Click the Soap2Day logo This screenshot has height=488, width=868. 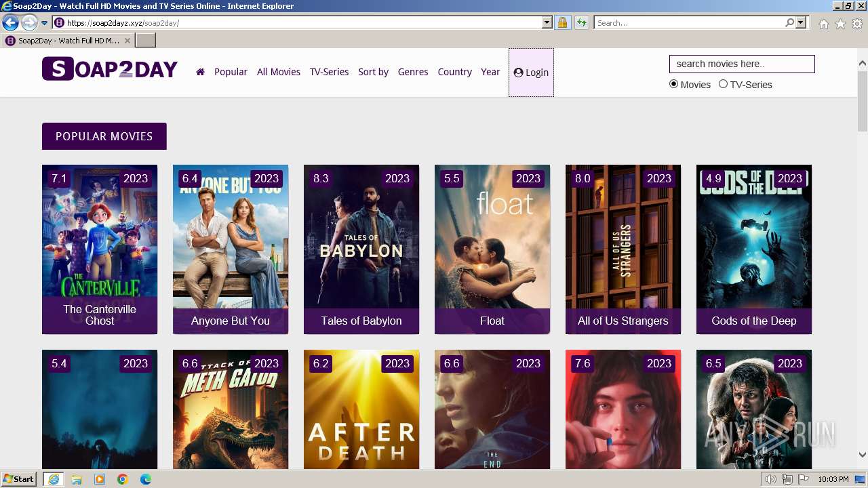110,69
